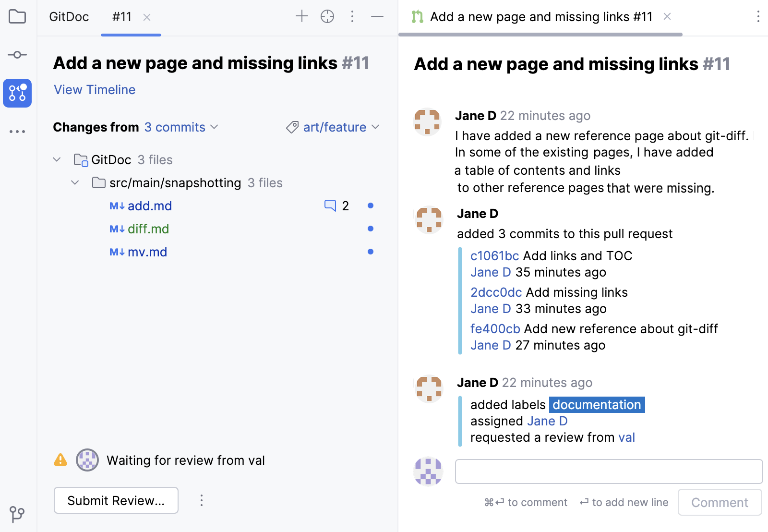
Task: Click the Submit Review button
Action: coord(116,500)
